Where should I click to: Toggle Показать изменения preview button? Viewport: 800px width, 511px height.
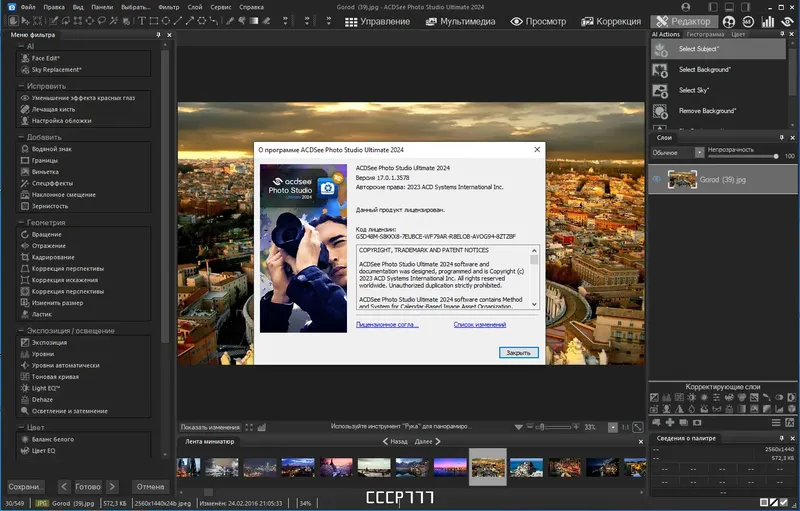coord(210,427)
